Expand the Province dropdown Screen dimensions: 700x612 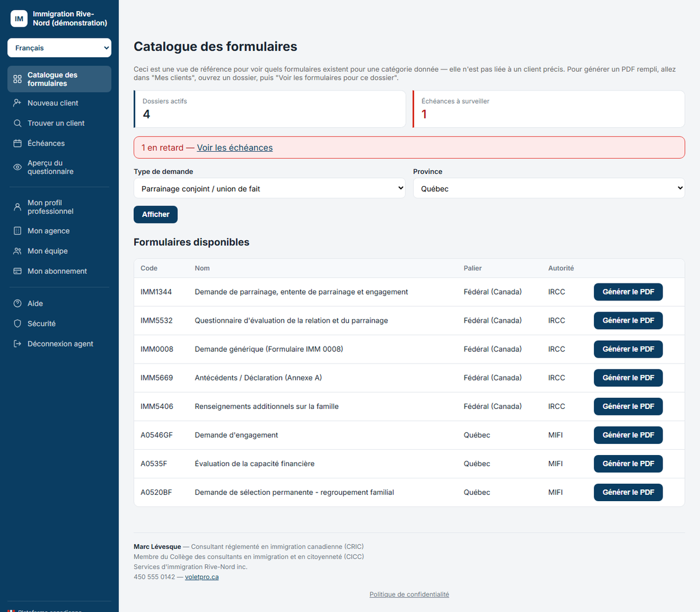(549, 188)
